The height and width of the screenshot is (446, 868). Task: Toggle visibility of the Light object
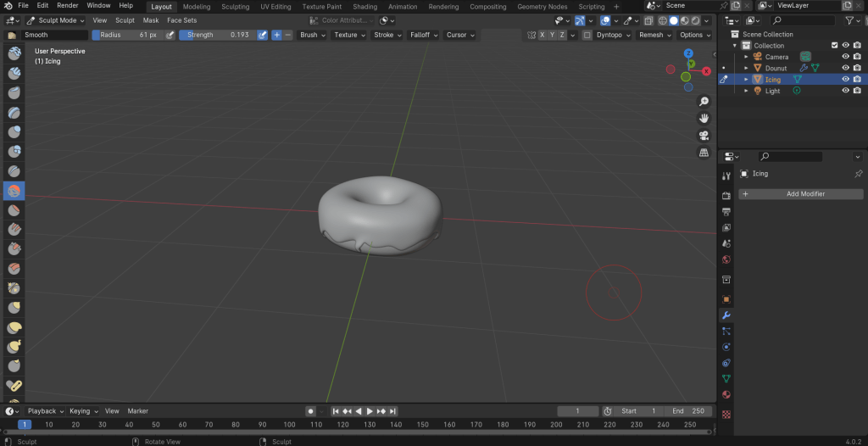click(x=845, y=91)
